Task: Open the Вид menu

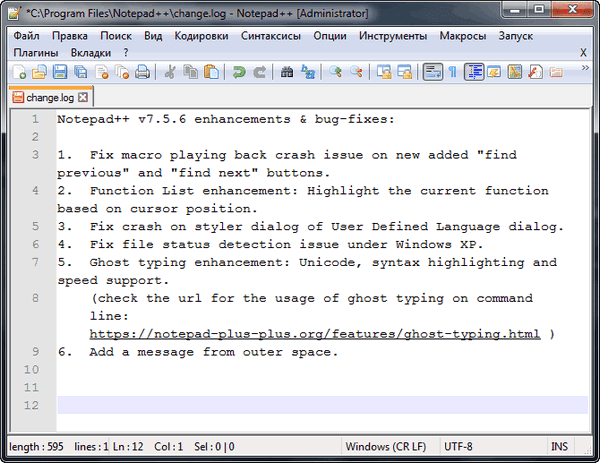Action: [x=153, y=36]
